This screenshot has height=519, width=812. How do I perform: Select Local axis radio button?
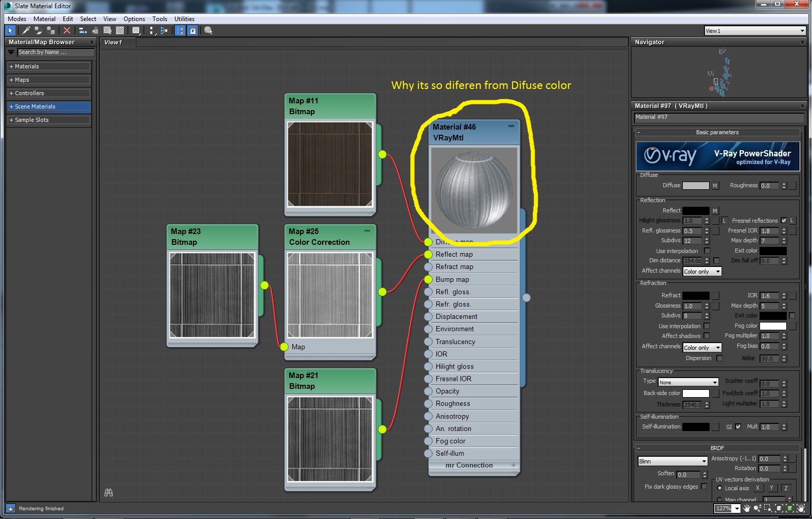719,488
